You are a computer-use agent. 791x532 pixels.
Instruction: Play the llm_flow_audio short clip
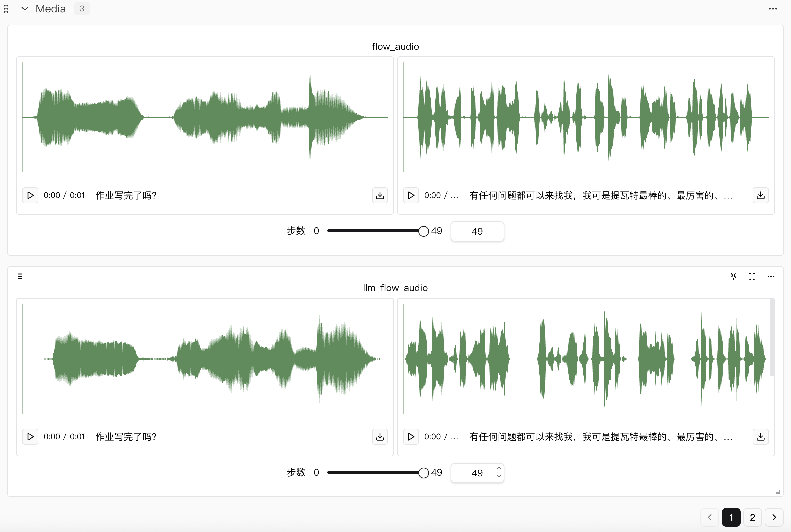30,437
